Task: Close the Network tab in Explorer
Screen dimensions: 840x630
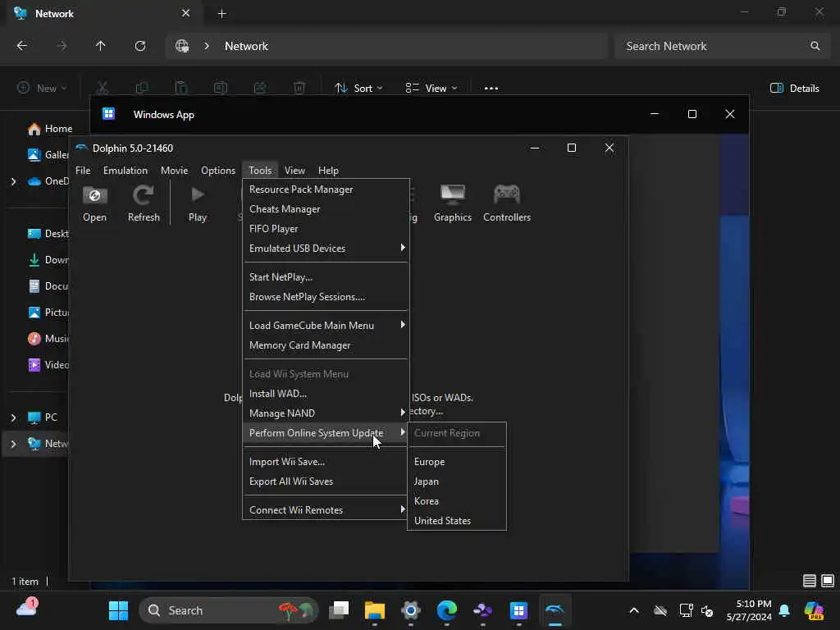Action: [x=186, y=13]
